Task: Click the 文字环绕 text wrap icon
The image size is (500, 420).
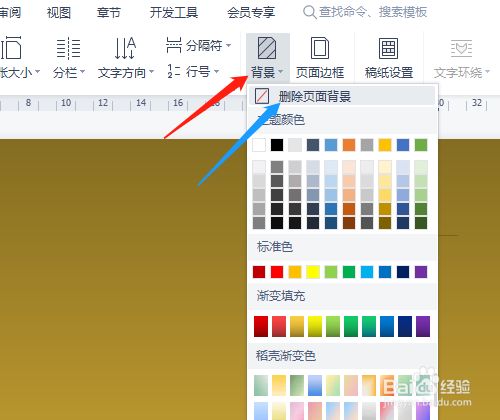Action: click(x=461, y=49)
